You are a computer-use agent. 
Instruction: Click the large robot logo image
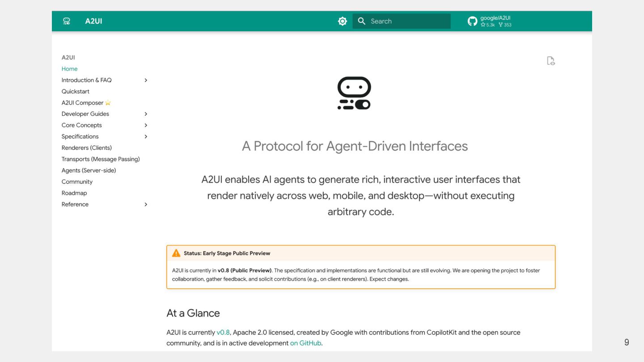[354, 93]
